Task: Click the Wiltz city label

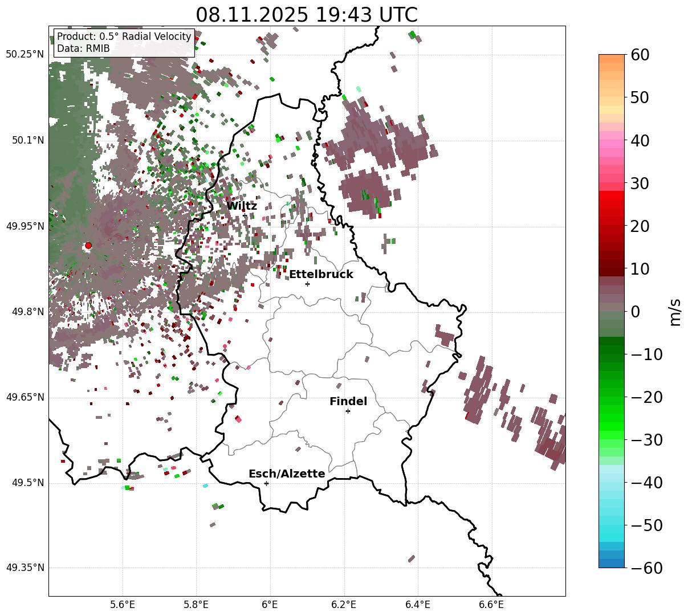Action: click(x=242, y=206)
